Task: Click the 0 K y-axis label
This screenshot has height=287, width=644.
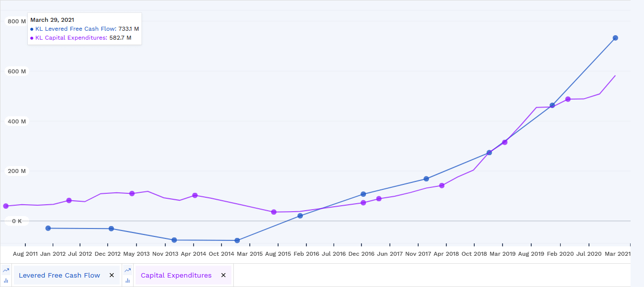Action: coord(17,221)
